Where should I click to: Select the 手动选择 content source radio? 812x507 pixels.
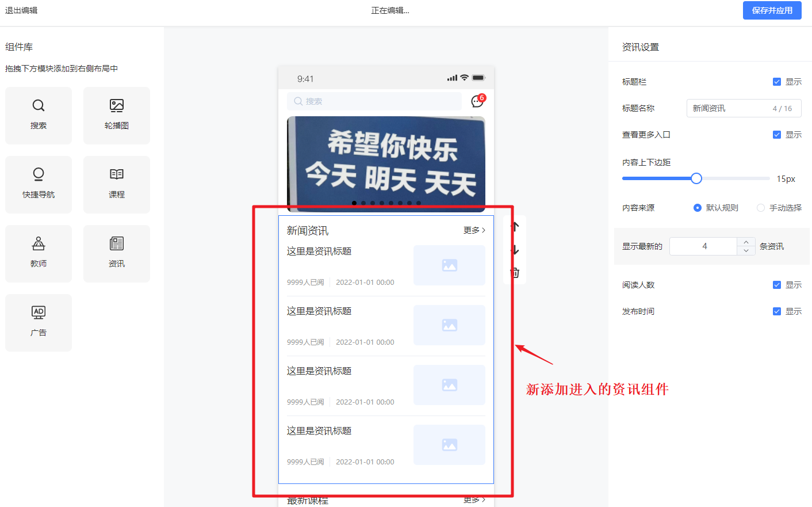coord(761,208)
